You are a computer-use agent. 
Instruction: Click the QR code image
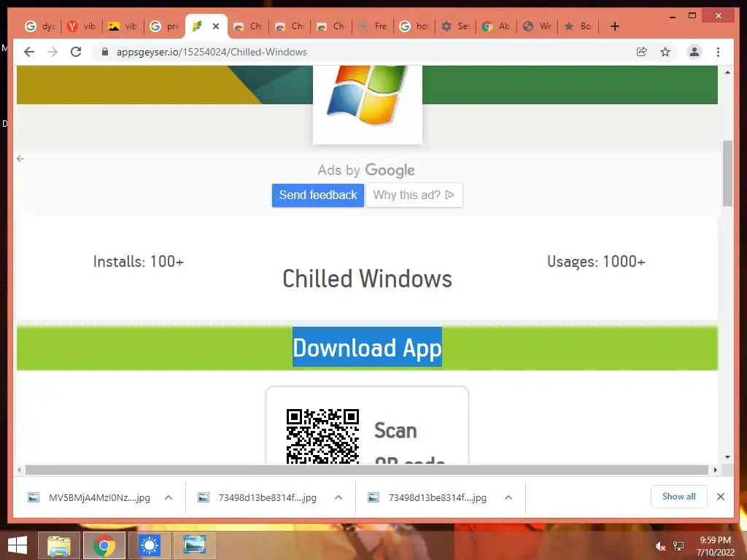(x=322, y=436)
